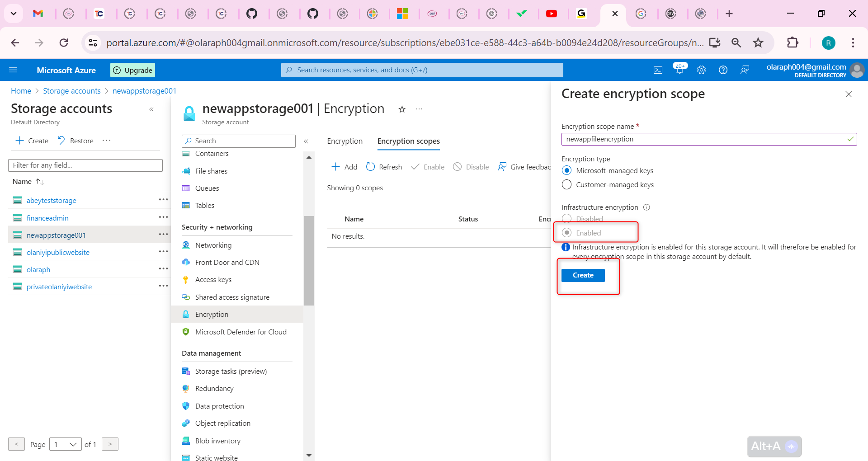Navigate to Storage accounts breadcrumb
The width and height of the screenshot is (868, 461).
point(71,91)
